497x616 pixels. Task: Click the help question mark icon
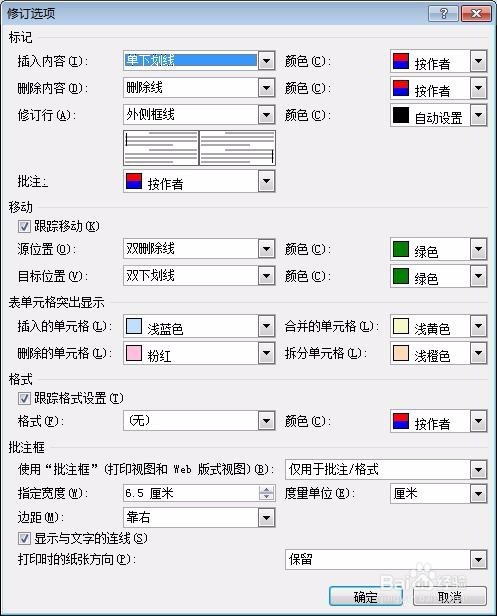tap(444, 14)
